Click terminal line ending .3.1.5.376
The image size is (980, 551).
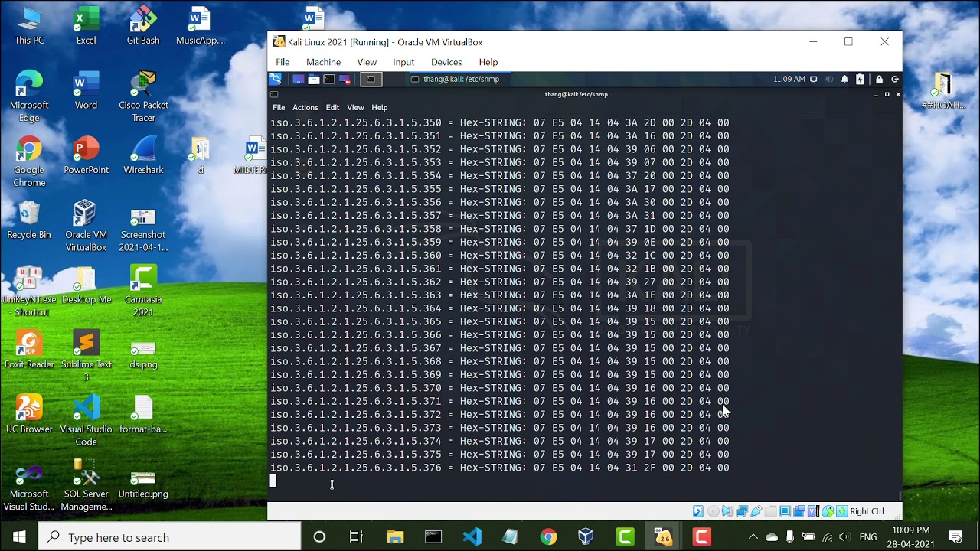point(500,468)
